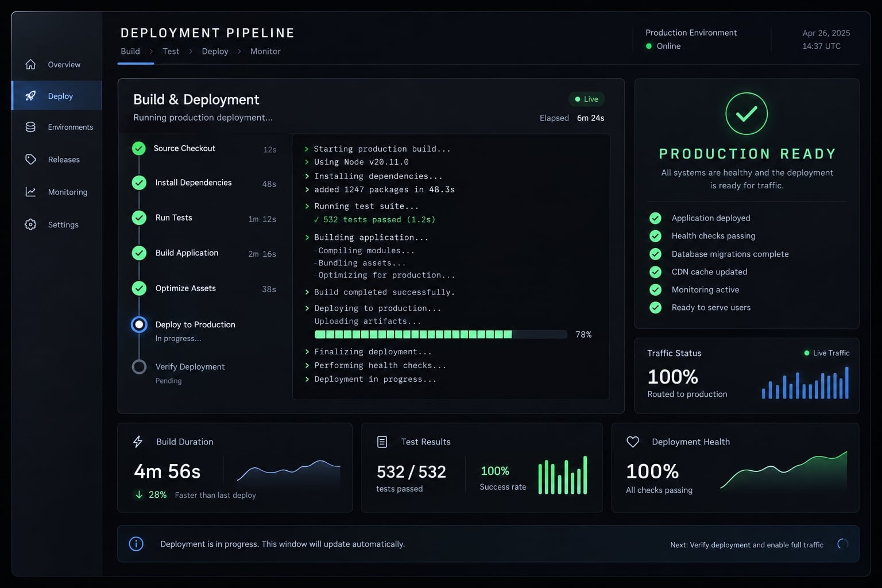
Task: Click the large Production Ready checkmark
Action: [746, 114]
